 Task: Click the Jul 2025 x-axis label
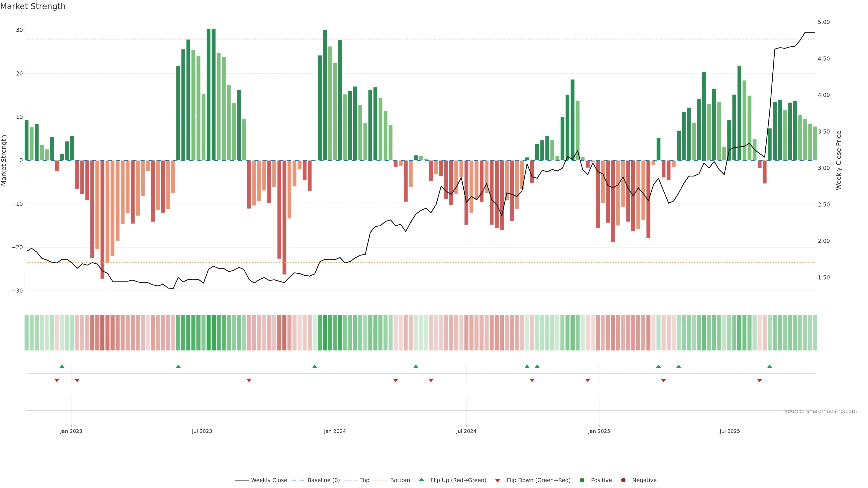tap(729, 431)
